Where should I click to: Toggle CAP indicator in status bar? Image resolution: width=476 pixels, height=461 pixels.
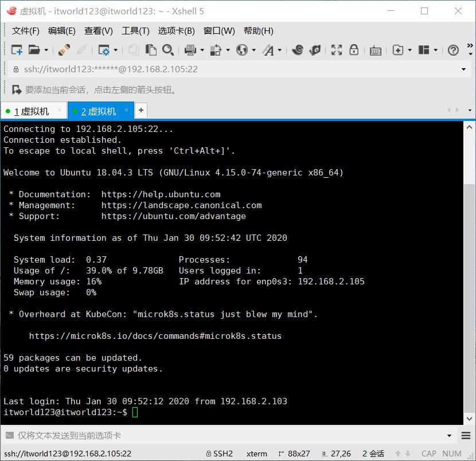tap(428, 454)
